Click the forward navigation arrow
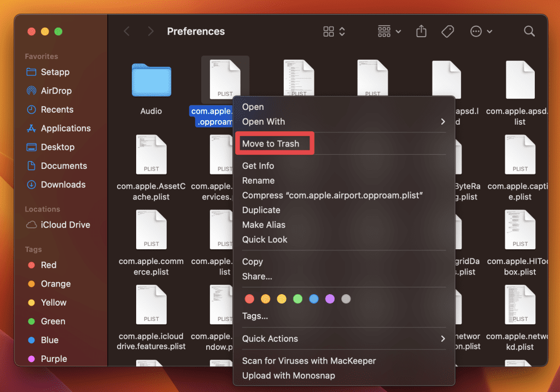This screenshot has width=560, height=392. click(150, 32)
